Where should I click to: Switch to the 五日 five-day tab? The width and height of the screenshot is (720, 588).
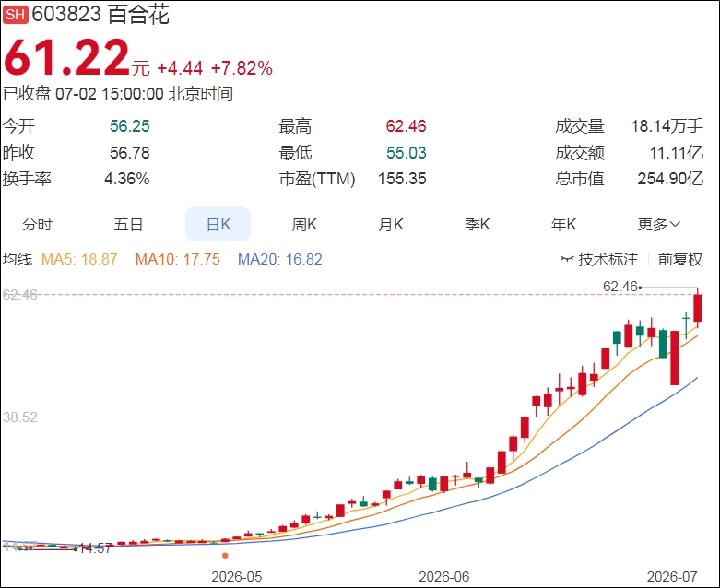tap(128, 225)
